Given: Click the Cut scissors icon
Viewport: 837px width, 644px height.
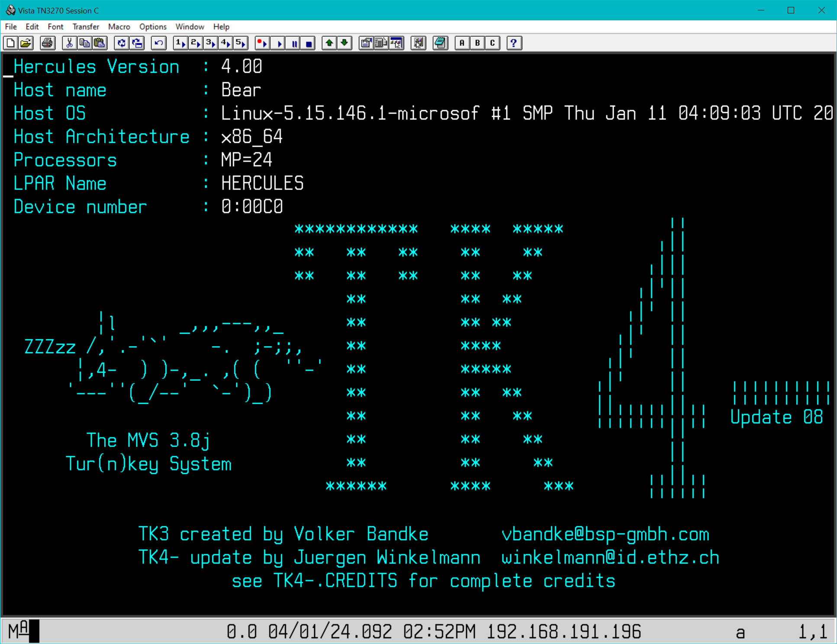Looking at the screenshot, I should point(69,43).
